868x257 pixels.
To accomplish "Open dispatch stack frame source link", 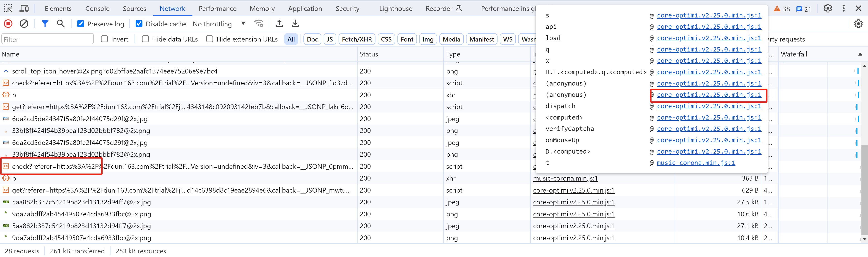I will 709,106.
